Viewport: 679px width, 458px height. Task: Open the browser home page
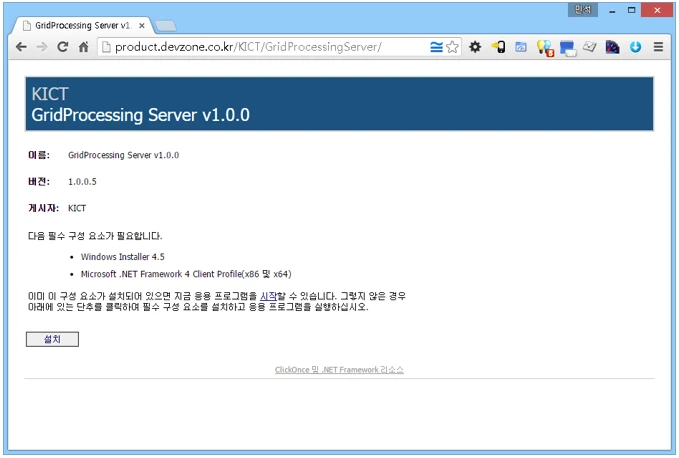[84, 47]
